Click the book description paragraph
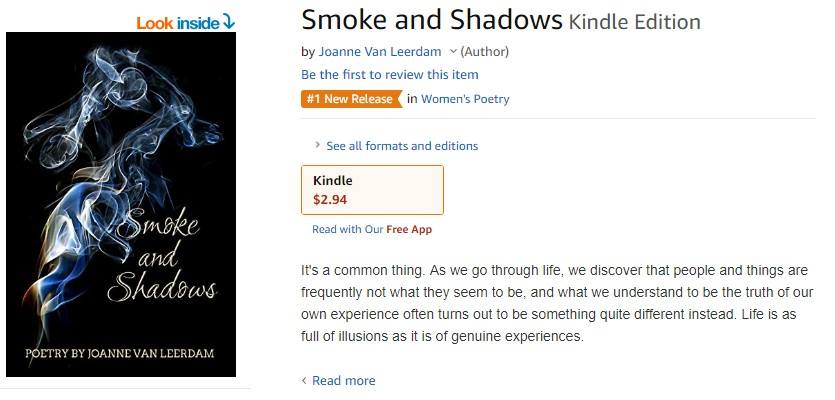Viewport: 835px width, 400px height. [555, 304]
